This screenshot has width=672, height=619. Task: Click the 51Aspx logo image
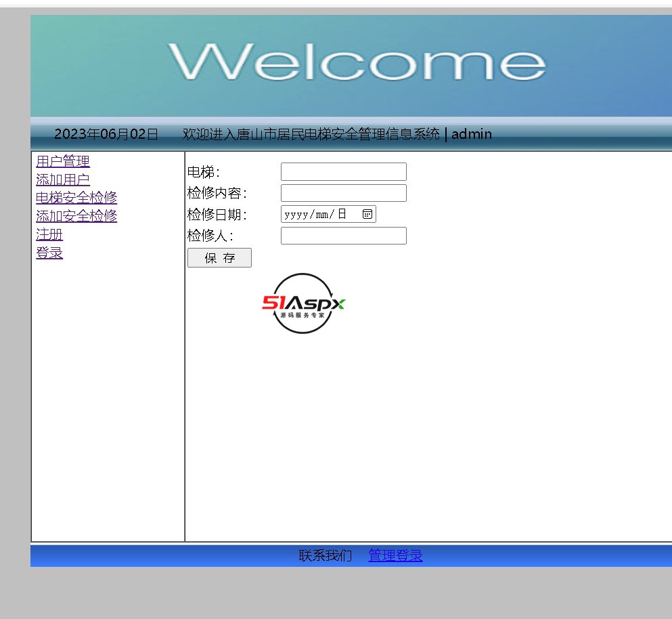[x=303, y=303]
